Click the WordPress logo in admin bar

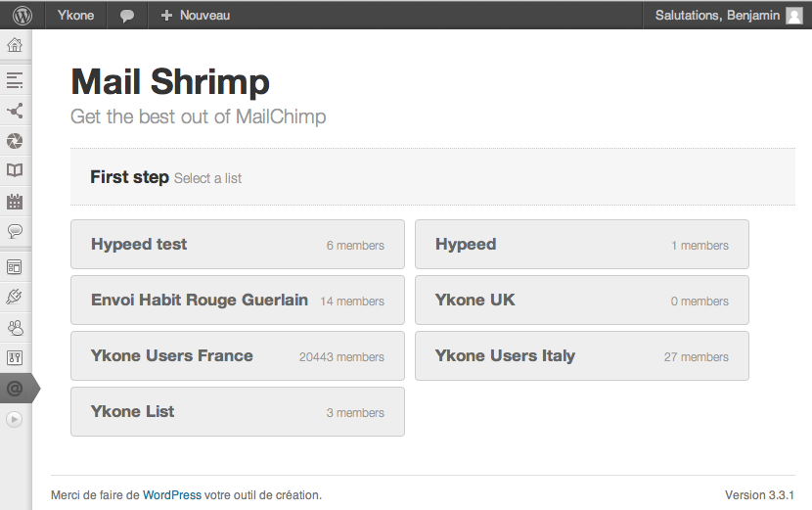23,15
